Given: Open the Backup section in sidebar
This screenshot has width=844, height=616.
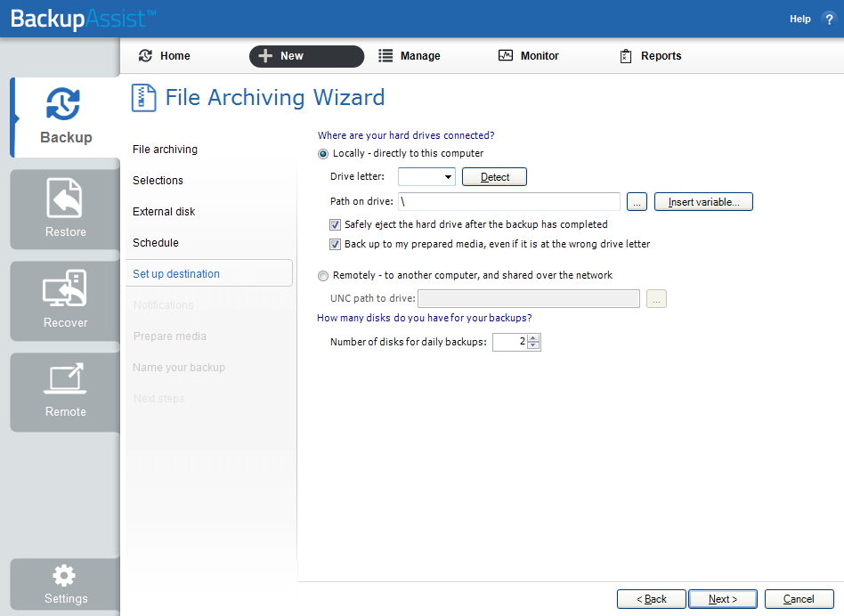Looking at the screenshot, I should [65, 118].
